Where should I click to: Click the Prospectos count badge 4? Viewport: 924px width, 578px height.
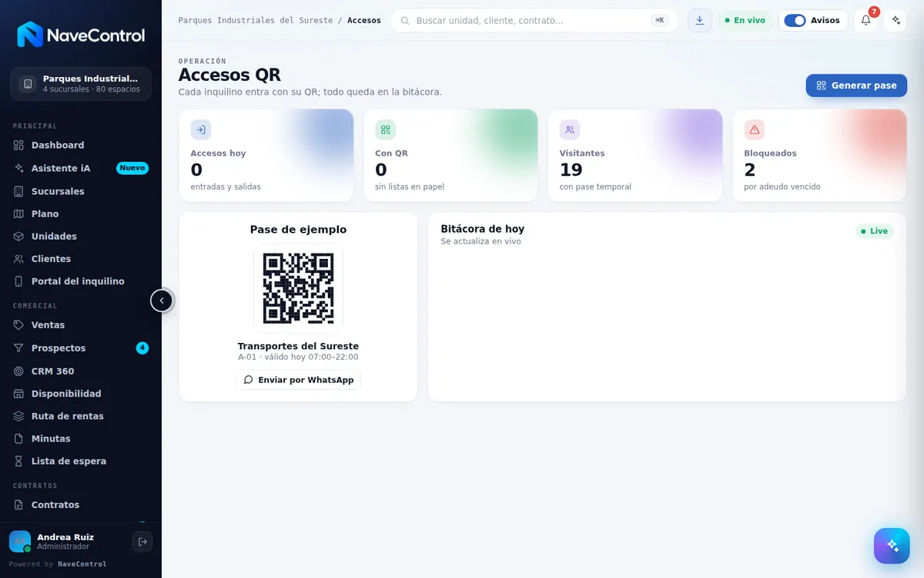pyautogui.click(x=142, y=348)
